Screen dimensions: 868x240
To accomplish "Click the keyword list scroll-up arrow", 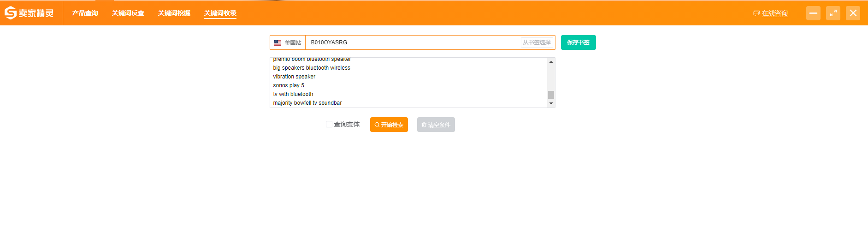I will tap(551, 62).
